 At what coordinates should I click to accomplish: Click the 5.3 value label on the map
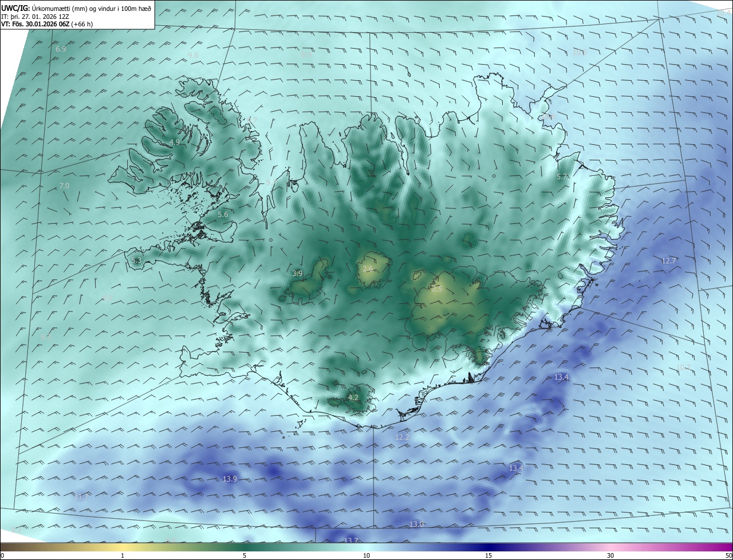136,261
